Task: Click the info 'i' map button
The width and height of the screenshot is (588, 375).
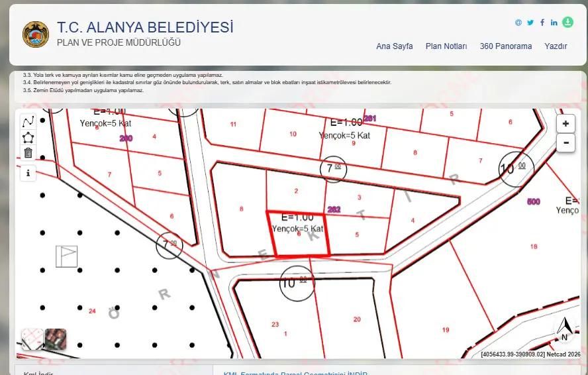Action: [x=28, y=174]
